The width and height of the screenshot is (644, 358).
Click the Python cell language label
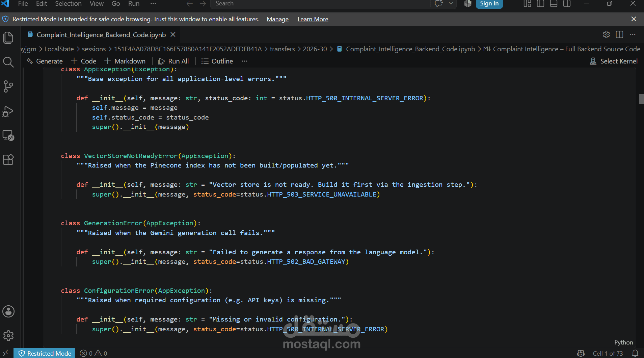pyautogui.click(x=624, y=342)
